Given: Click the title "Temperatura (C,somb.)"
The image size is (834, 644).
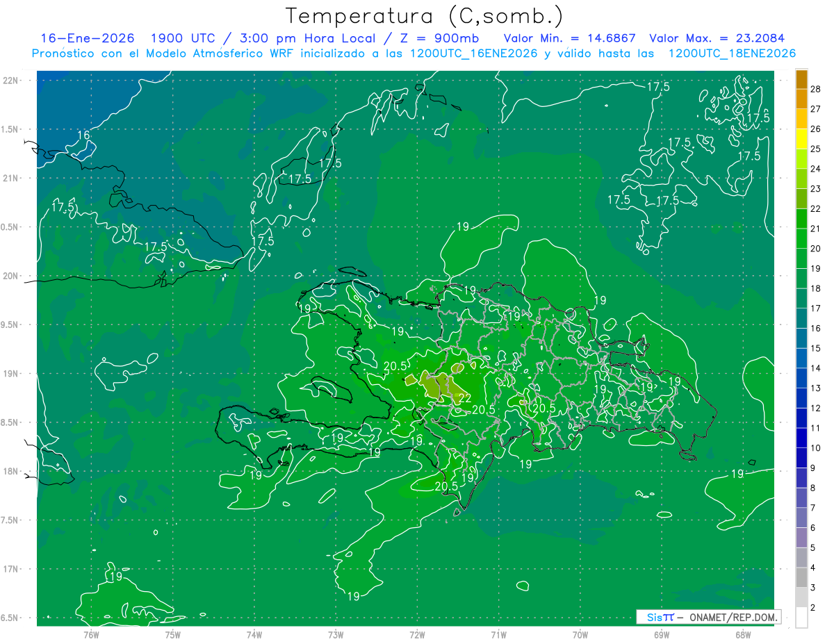Looking at the screenshot, I should [x=425, y=15].
